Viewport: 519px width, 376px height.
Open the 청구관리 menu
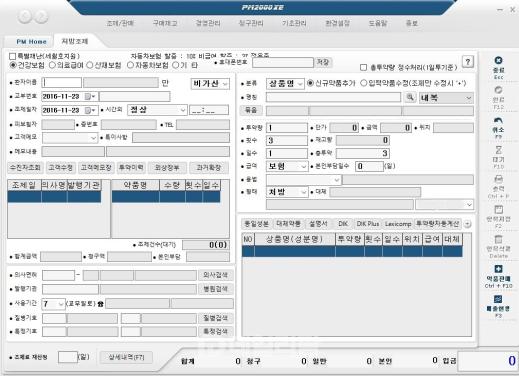coord(251,23)
